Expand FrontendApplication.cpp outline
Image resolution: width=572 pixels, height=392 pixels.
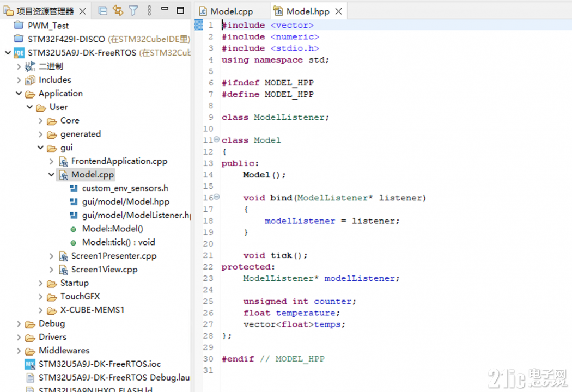pyautogui.click(x=51, y=161)
